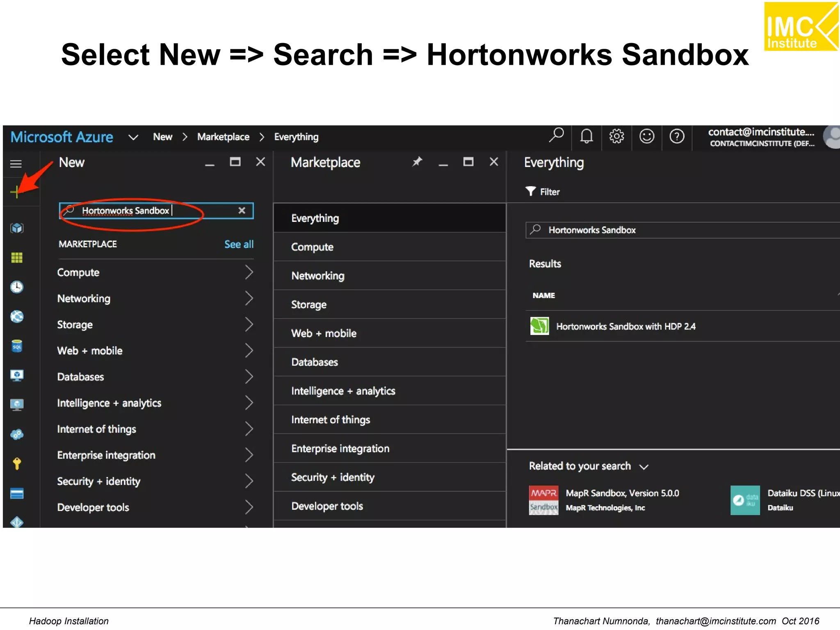This screenshot has height=630, width=840.
Task: Expand Security + identity chevron in New blade
Action: coord(249,481)
